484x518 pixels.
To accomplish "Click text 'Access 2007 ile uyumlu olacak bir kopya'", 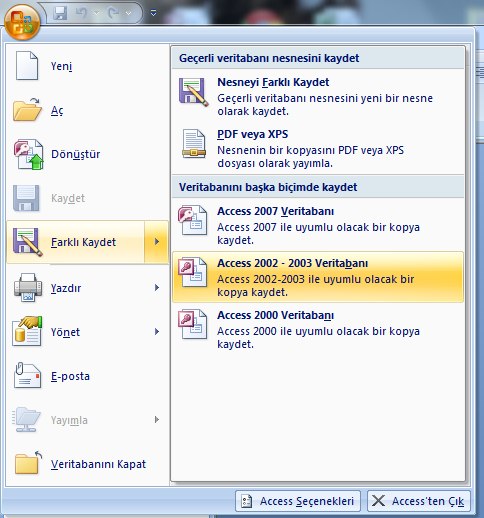I will [318, 227].
